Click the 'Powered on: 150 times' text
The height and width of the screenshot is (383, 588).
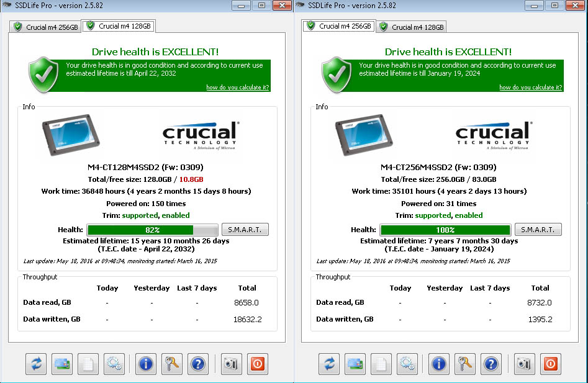pos(146,204)
